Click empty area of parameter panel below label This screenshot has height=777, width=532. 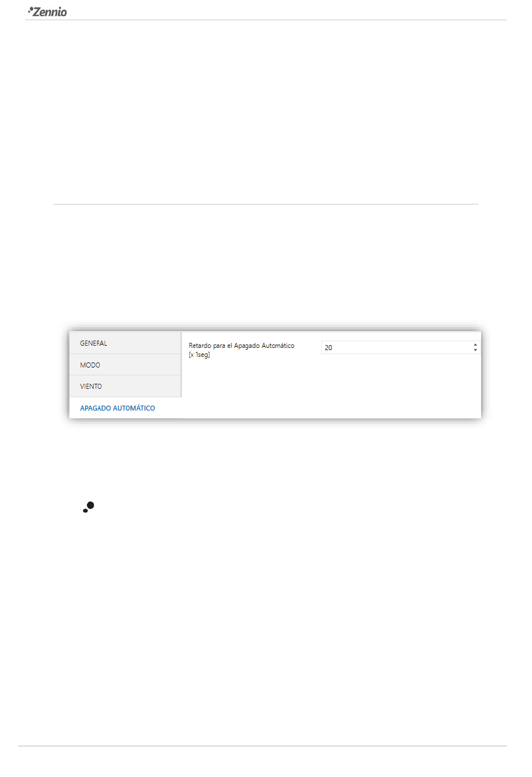click(330, 387)
